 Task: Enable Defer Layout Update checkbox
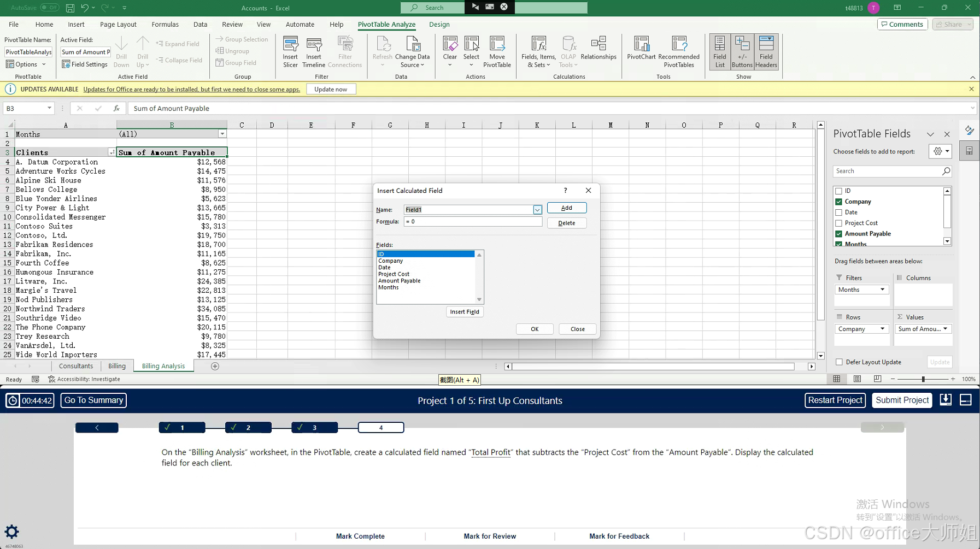pos(839,362)
